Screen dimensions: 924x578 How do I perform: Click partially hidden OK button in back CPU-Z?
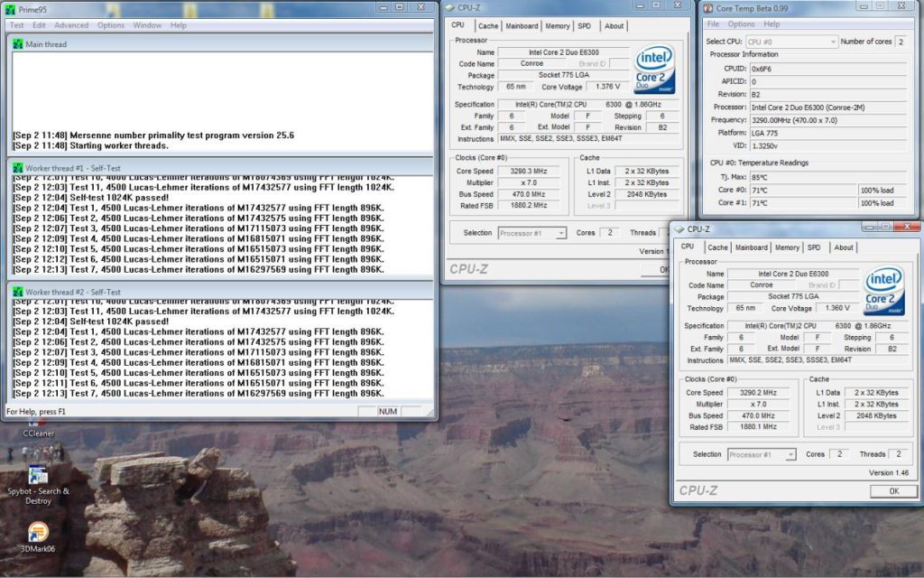click(x=655, y=269)
